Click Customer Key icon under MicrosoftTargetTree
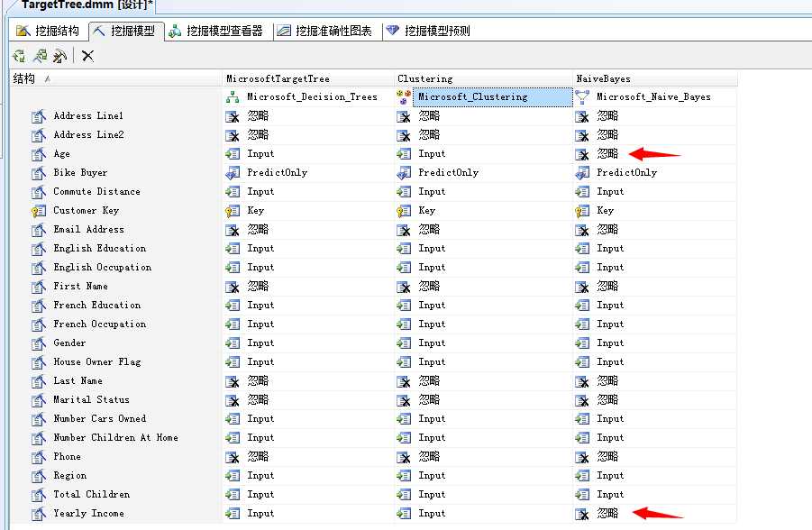 point(233,211)
